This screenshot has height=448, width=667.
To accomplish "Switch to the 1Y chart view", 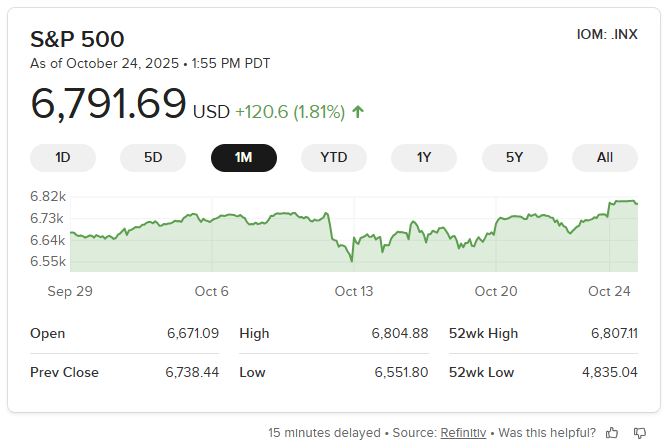I will [x=424, y=157].
